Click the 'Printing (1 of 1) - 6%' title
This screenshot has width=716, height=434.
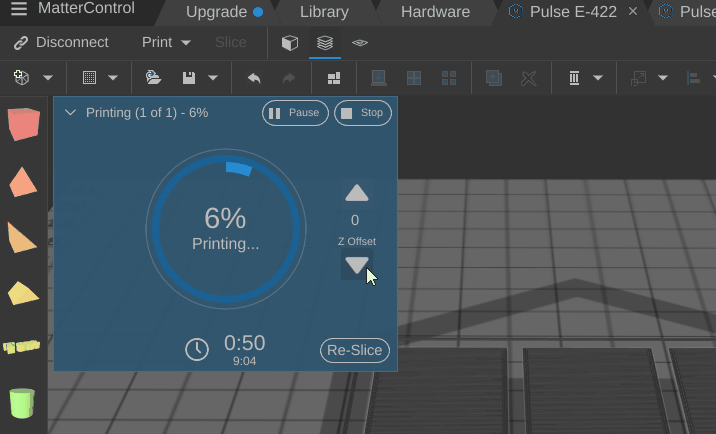coord(147,113)
